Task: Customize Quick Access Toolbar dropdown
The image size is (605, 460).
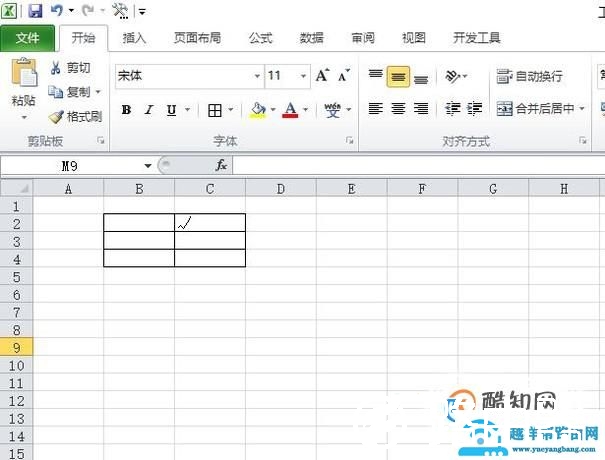Action: 143,12
